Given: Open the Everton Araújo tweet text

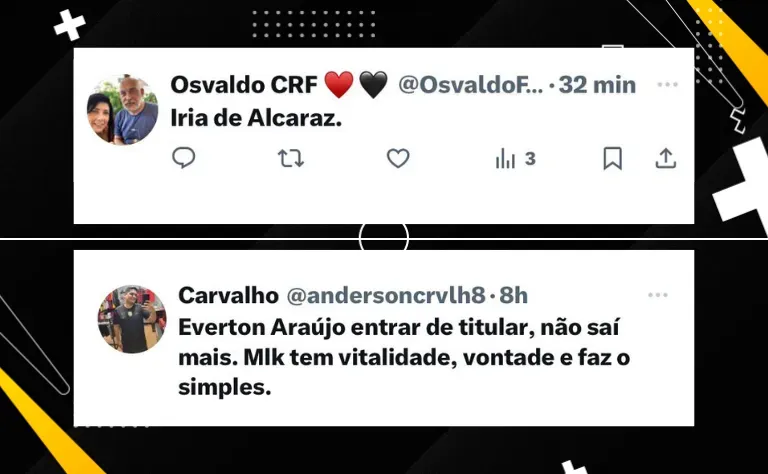Looking at the screenshot, I should [404, 357].
